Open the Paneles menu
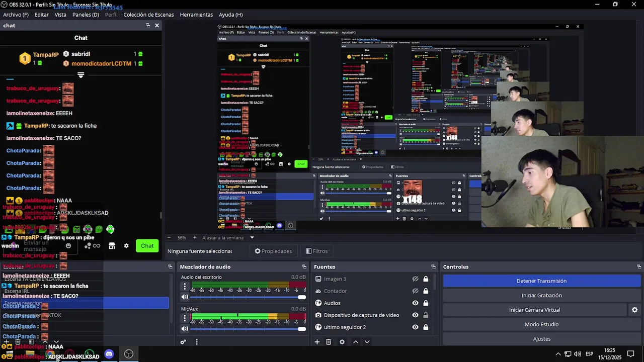 (86, 15)
